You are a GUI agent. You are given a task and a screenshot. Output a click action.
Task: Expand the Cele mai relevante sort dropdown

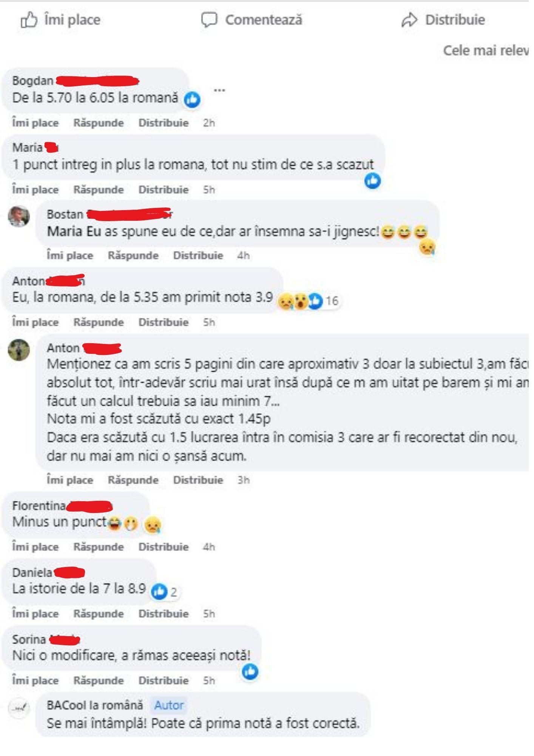[x=486, y=51]
